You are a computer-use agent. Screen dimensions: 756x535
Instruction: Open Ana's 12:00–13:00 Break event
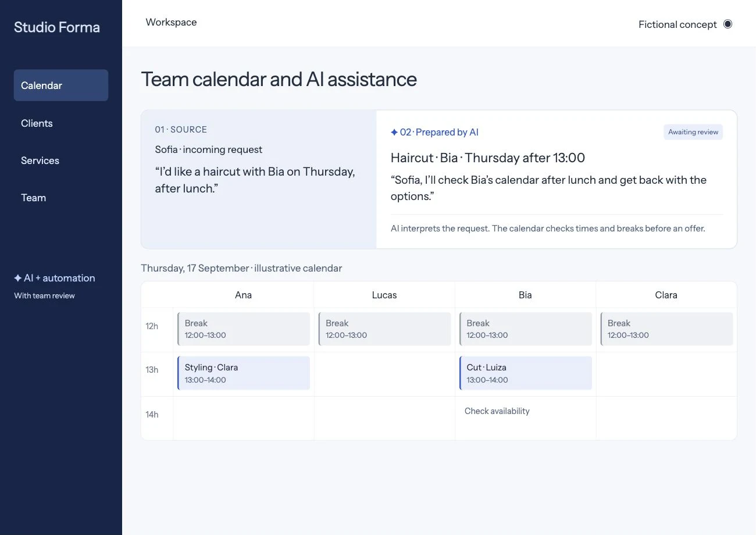(x=244, y=329)
